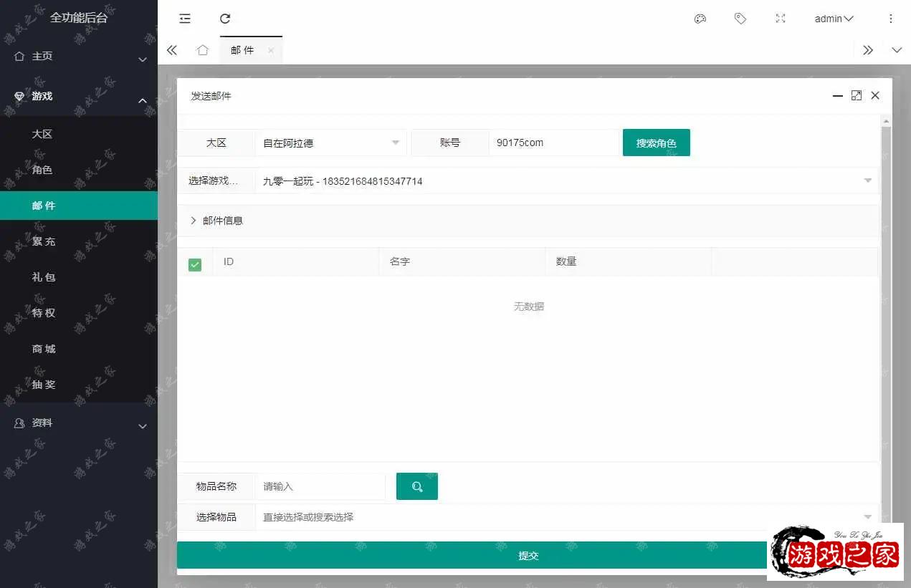Select the 邮件 page tab

click(x=243, y=50)
